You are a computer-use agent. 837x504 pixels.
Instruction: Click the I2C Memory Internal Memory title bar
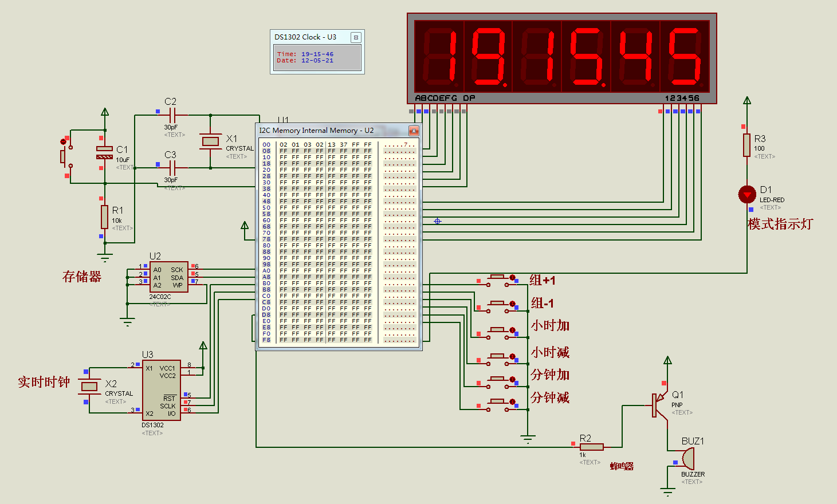pos(339,131)
